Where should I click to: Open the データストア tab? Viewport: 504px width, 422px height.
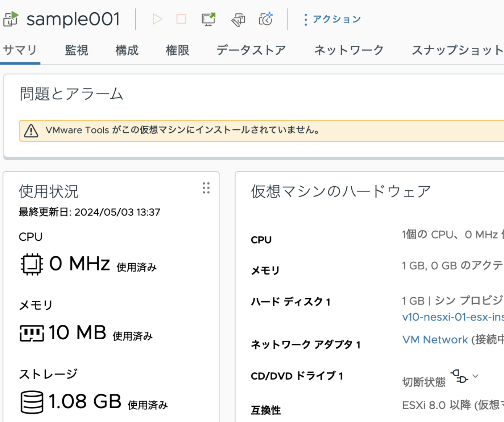pos(250,50)
